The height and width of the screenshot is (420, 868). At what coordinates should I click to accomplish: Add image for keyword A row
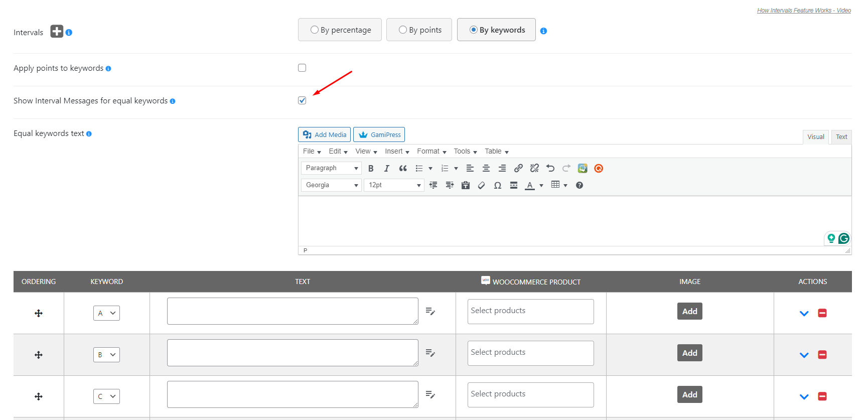pos(690,311)
